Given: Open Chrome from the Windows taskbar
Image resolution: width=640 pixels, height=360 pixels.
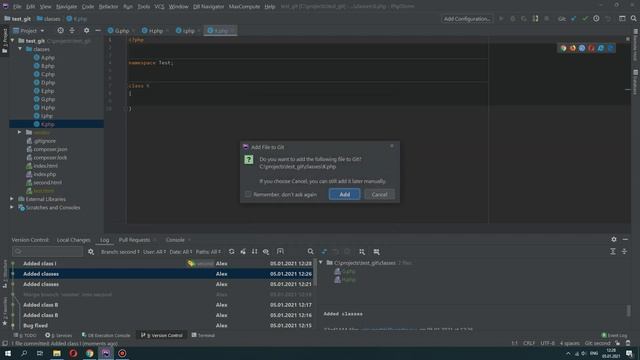Looking at the screenshot, I should pos(89,353).
